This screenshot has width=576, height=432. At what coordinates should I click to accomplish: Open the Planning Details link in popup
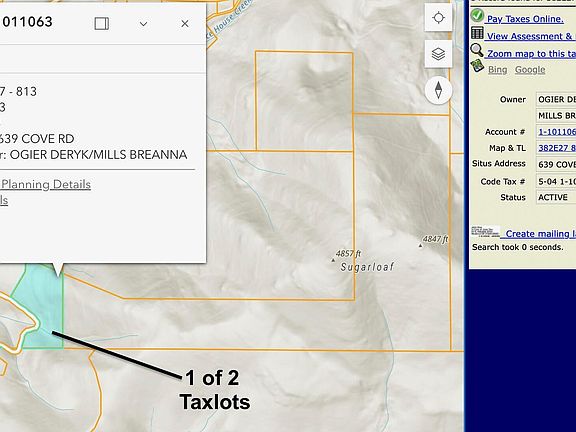[45, 184]
